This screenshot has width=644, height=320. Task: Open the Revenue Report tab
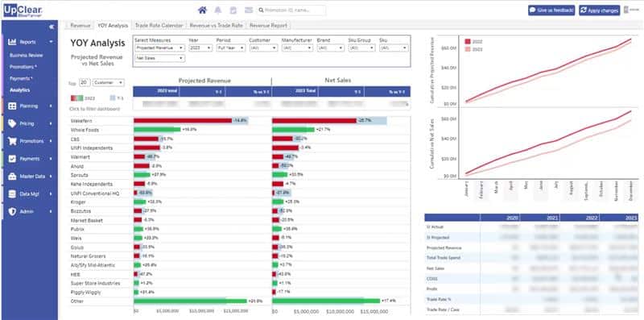pyautogui.click(x=268, y=26)
